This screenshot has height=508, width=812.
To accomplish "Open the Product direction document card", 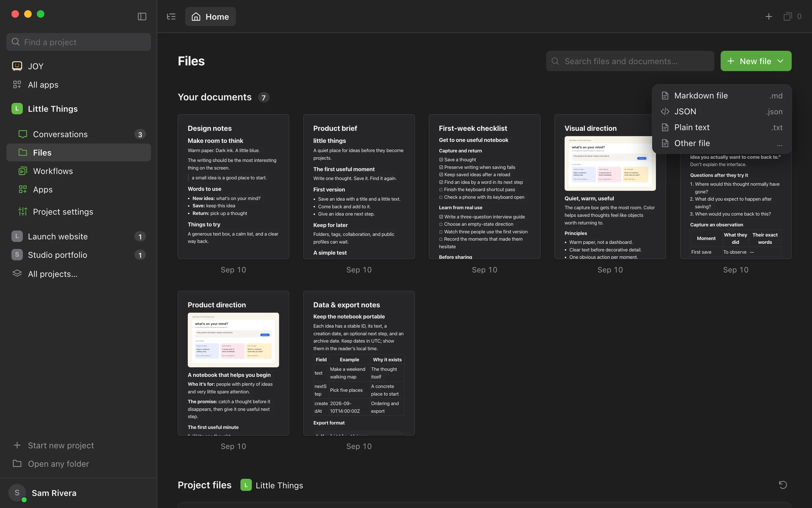I will coord(233,363).
